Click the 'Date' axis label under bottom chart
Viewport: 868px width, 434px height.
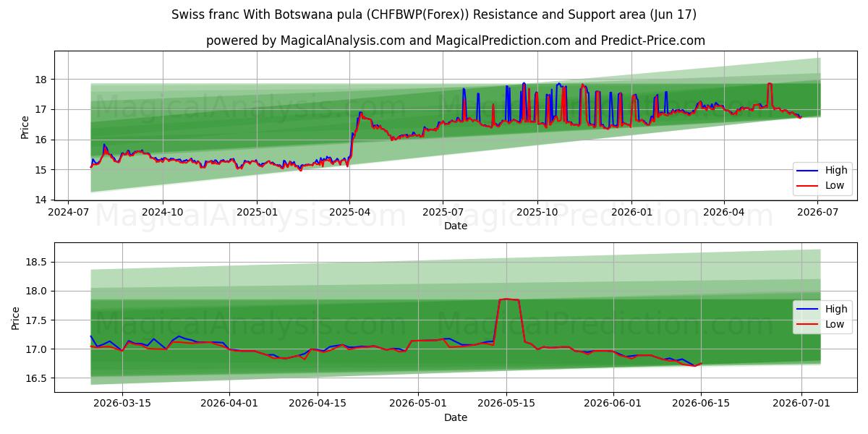456,417
